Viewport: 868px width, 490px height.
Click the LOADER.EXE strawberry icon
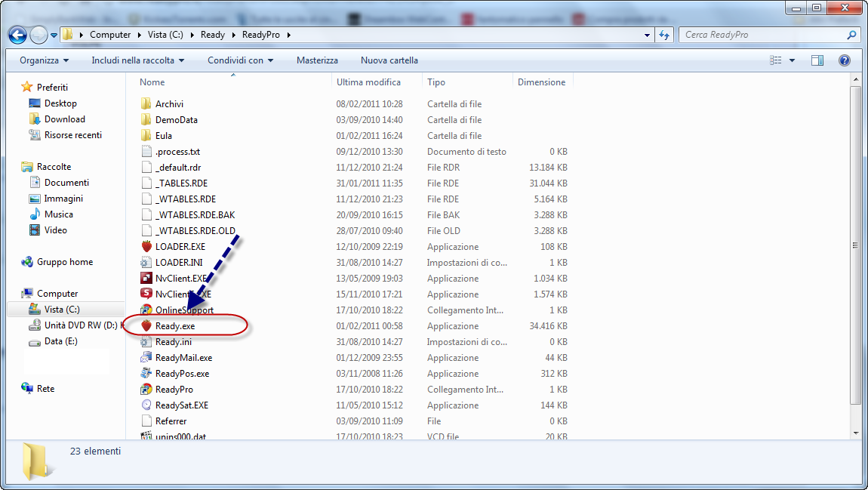click(x=146, y=246)
